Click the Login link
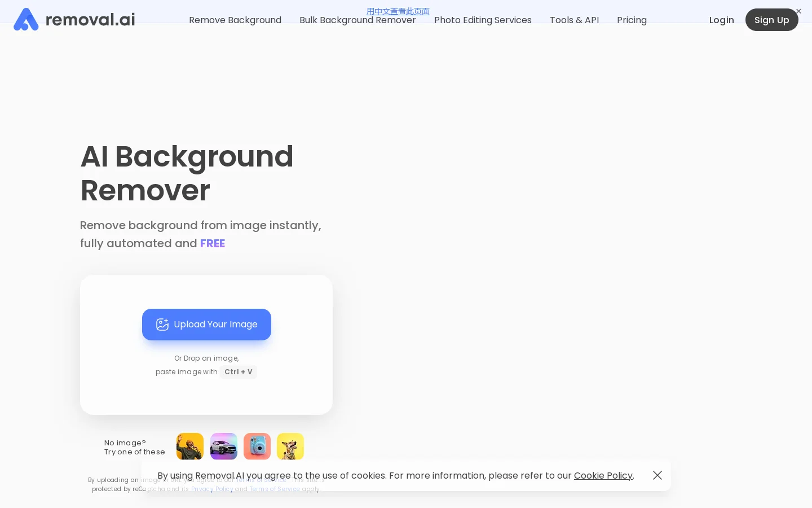This screenshot has width=812, height=508. point(721,20)
